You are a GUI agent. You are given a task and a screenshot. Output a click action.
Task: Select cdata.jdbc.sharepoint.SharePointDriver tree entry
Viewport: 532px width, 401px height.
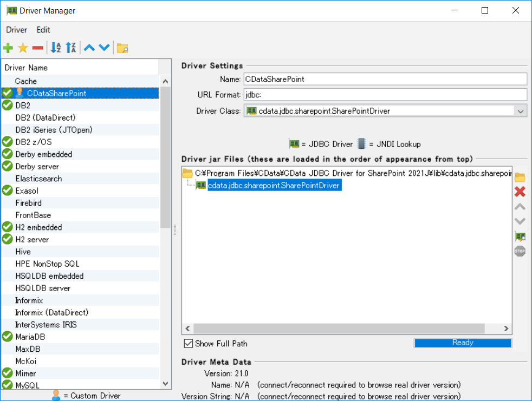(x=274, y=186)
